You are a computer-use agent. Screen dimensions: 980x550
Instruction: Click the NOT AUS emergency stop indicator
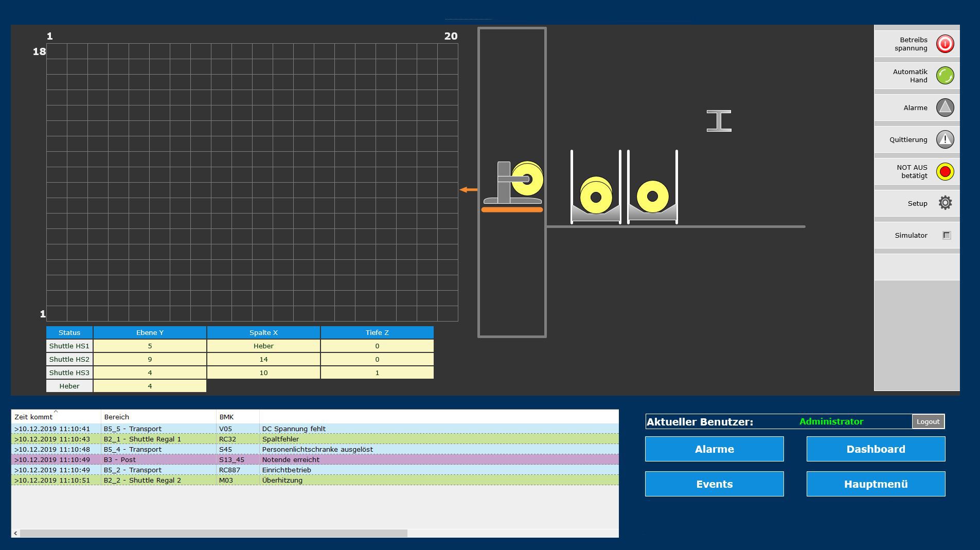(x=945, y=172)
